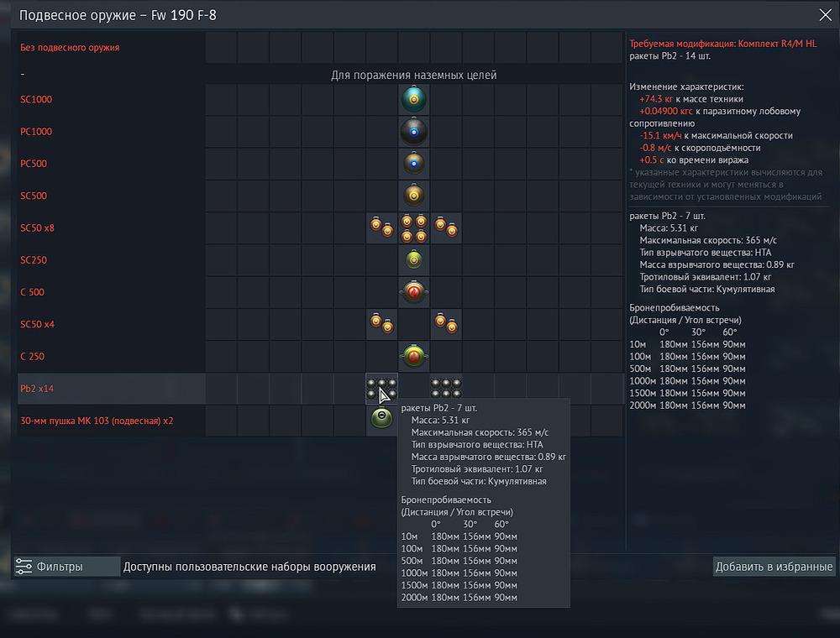Close the Подвесное оружие window

pos(825,14)
